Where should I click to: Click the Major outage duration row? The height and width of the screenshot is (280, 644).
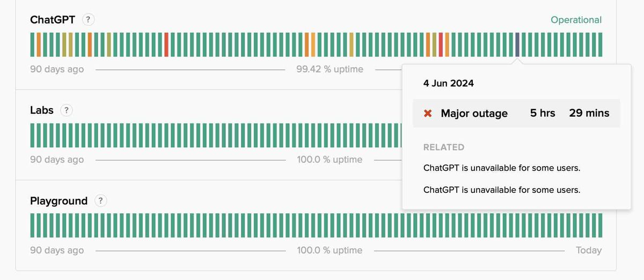tap(516, 113)
